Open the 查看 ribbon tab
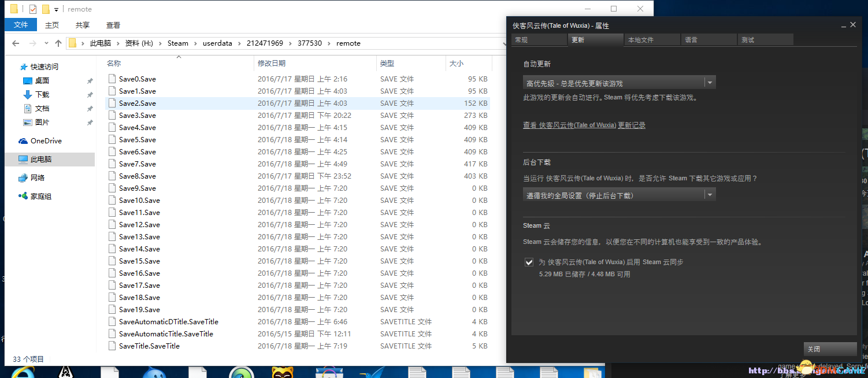 [x=113, y=25]
